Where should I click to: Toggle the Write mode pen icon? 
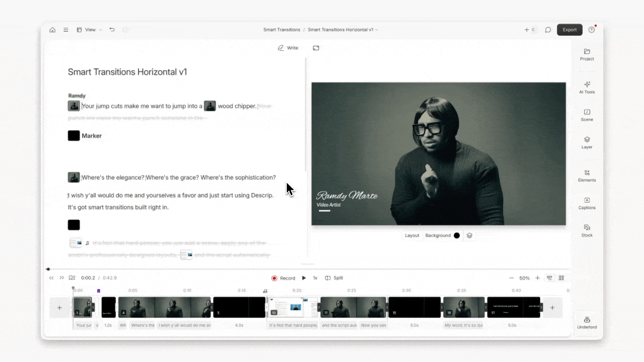click(280, 48)
